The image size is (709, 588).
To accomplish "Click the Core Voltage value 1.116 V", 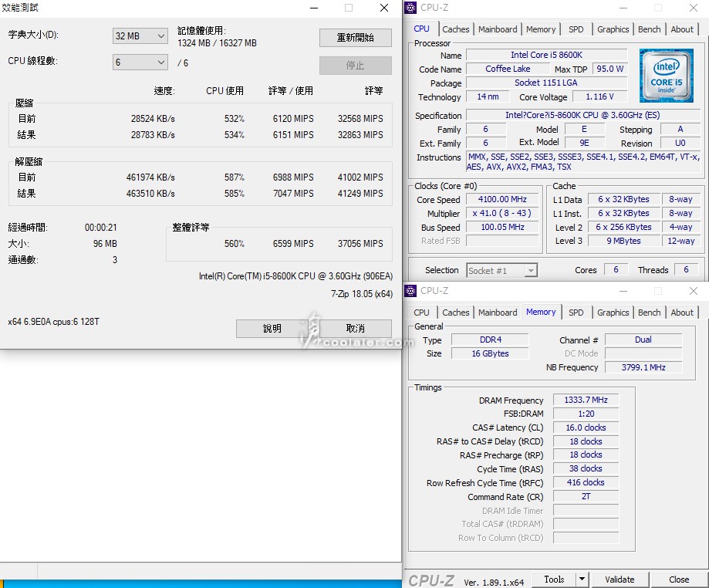I will (x=599, y=96).
